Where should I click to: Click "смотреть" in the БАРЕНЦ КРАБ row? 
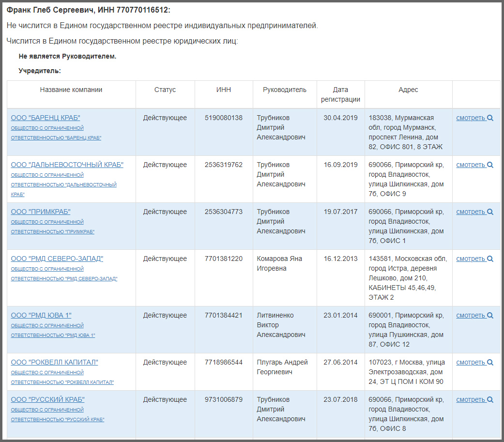(x=470, y=118)
